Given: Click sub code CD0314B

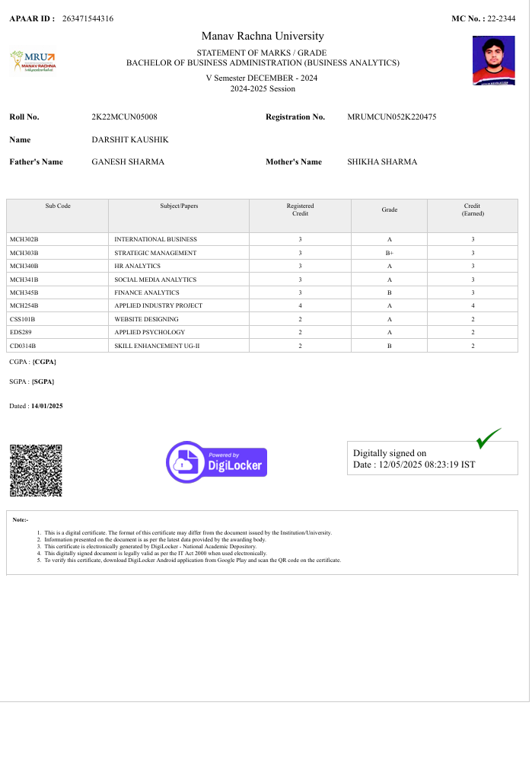Looking at the screenshot, I should tap(23, 346).
